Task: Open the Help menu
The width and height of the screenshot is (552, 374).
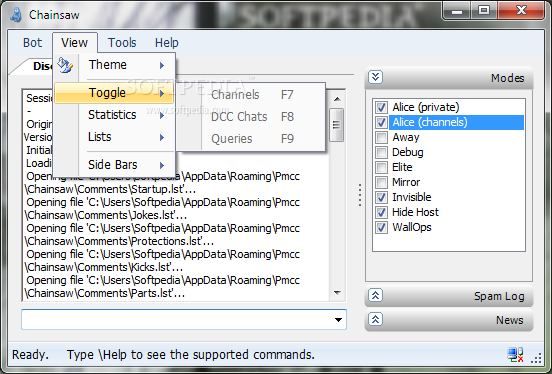Action: click(167, 43)
